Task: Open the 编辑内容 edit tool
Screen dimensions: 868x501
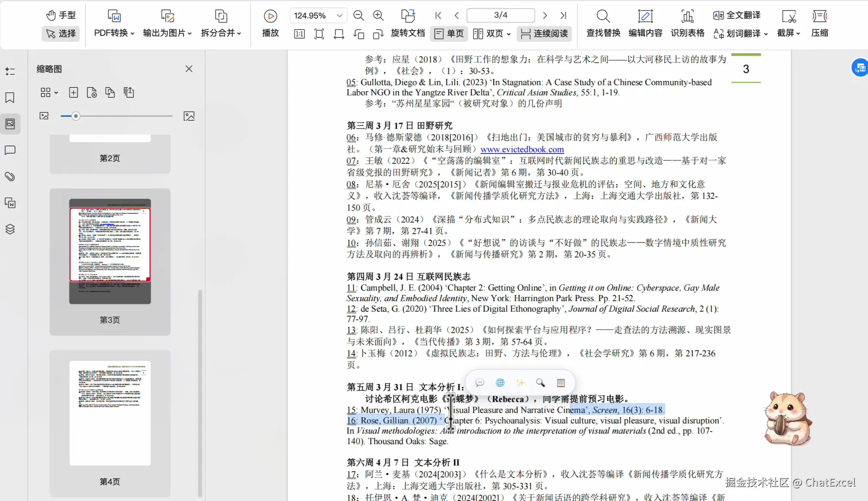Action: (645, 23)
